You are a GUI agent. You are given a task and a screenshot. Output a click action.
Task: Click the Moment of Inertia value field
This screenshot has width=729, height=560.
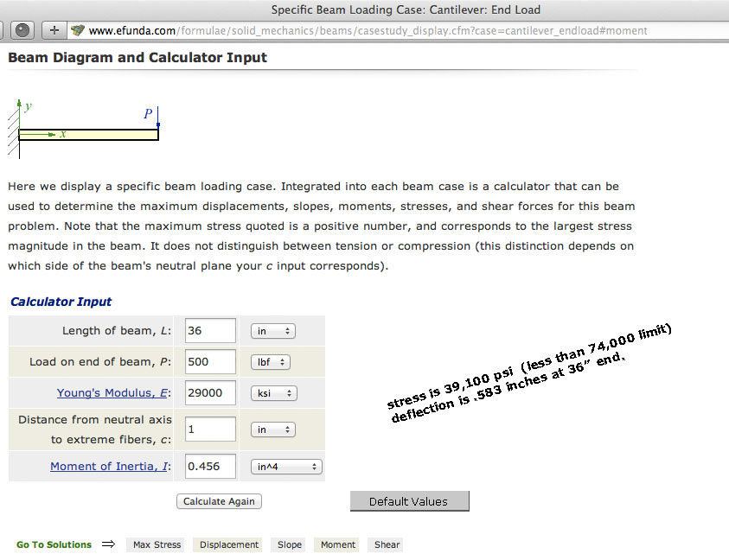210,466
